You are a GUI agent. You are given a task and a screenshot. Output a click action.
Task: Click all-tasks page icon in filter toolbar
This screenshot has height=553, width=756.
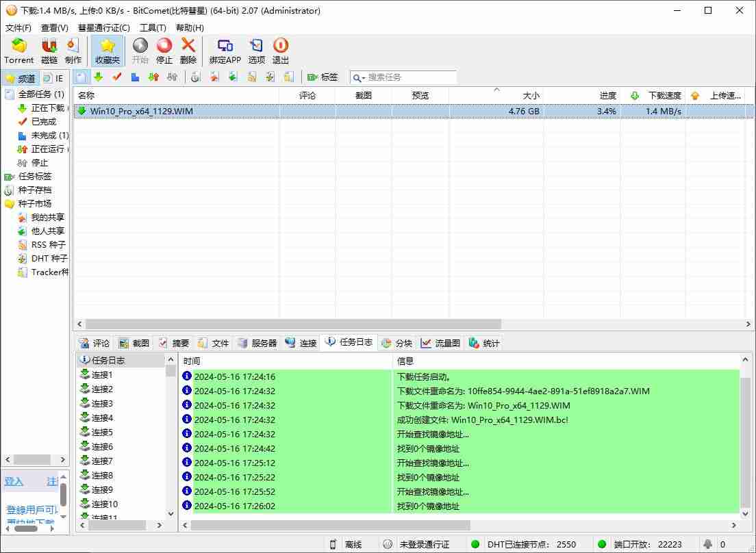pyautogui.click(x=81, y=77)
